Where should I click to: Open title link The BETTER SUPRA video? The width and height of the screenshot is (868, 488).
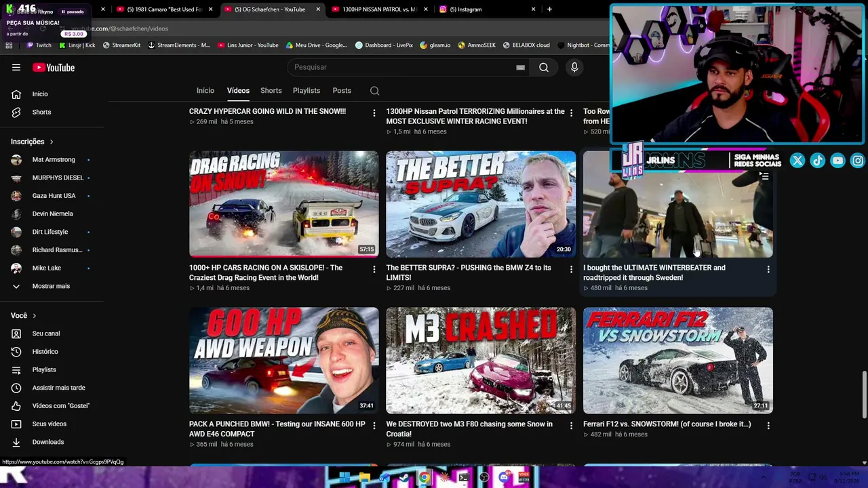pyautogui.click(x=469, y=272)
